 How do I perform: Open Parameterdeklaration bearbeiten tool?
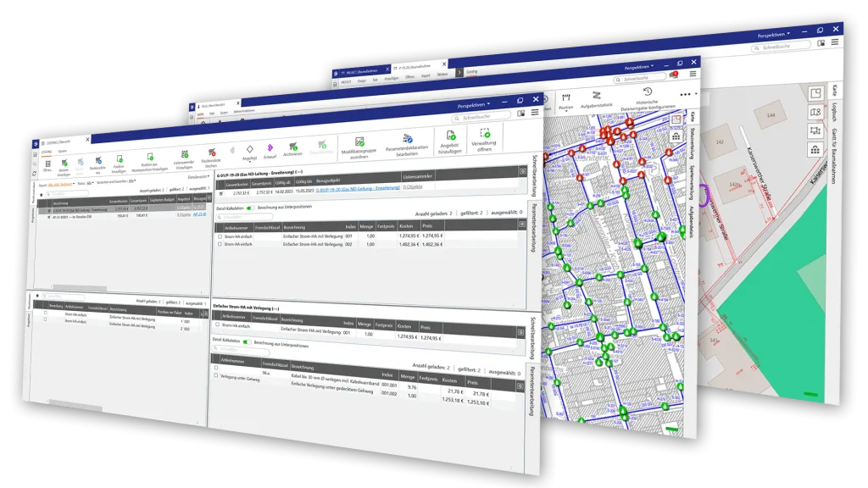[408, 138]
